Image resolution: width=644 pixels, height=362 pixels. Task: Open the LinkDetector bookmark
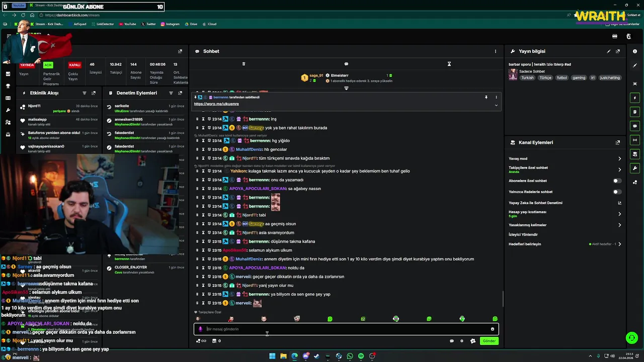[x=102, y=24]
